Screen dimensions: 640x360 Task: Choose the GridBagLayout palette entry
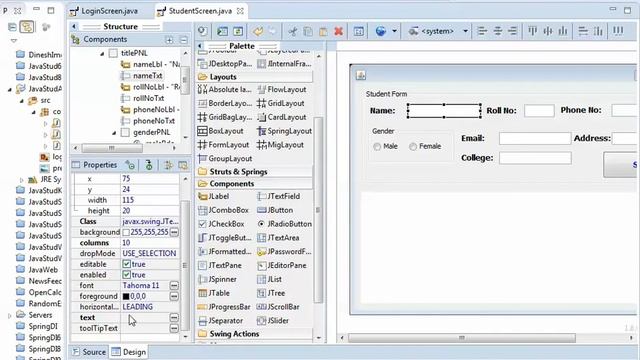click(225, 117)
